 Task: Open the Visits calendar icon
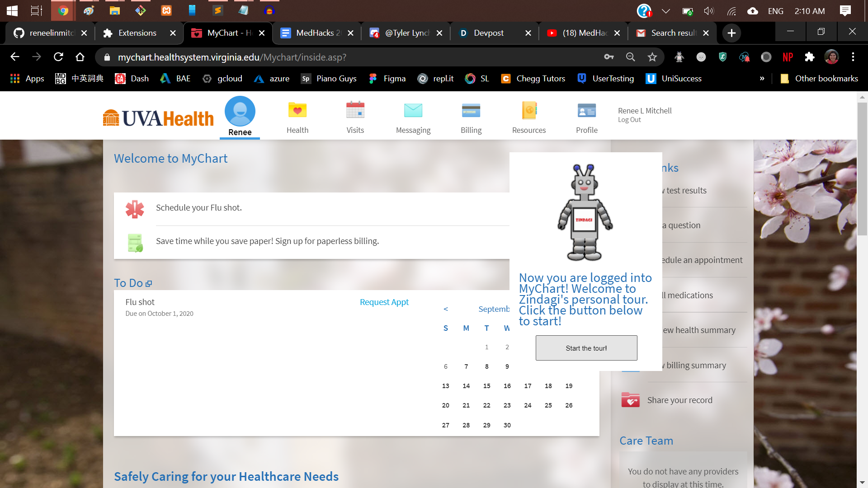pos(355,111)
